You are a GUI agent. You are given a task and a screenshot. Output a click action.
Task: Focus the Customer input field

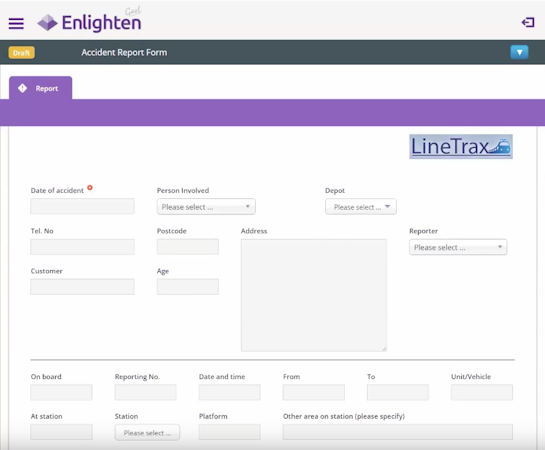coord(82,287)
